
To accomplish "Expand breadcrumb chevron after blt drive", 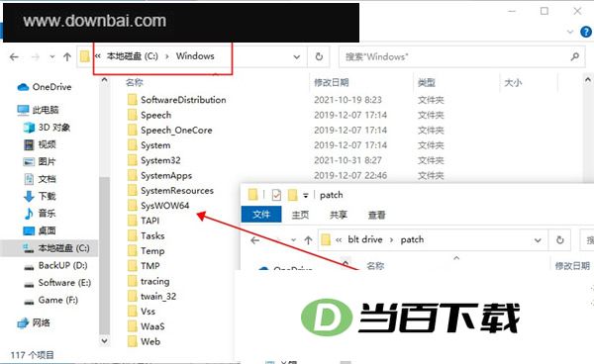I will [x=391, y=240].
